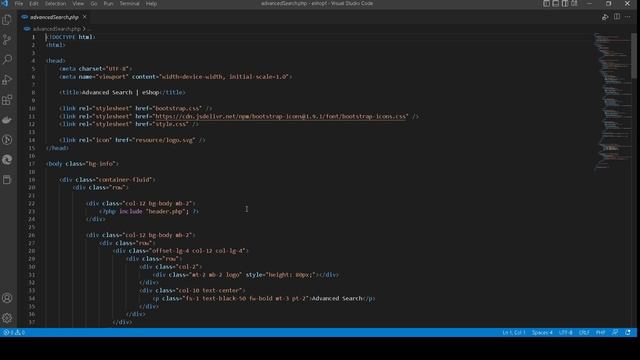This screenshot has width=640, height=360.
Task: Click "Advanced Search" paragraph text on line 34
Action: (337, 298)
